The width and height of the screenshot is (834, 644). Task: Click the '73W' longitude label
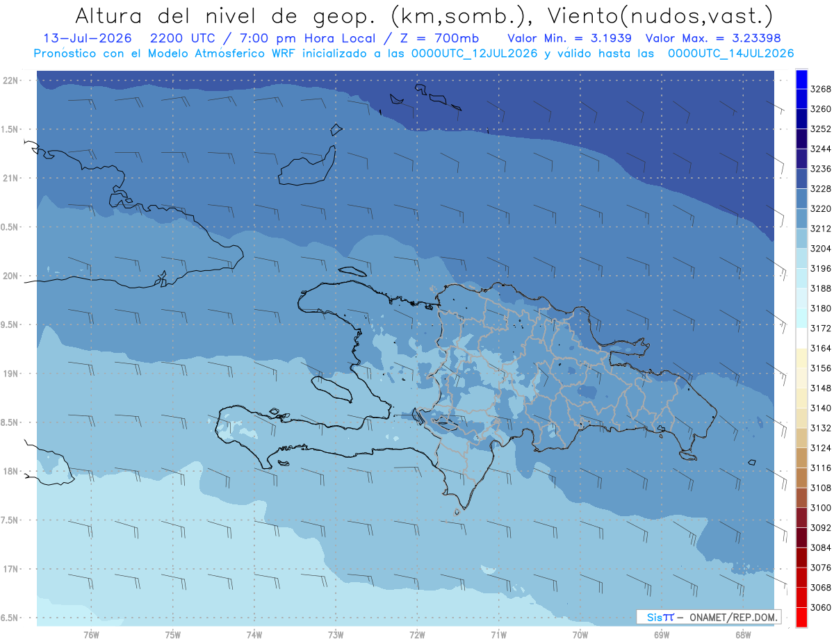pyautogui.click(x=336, y=635)
